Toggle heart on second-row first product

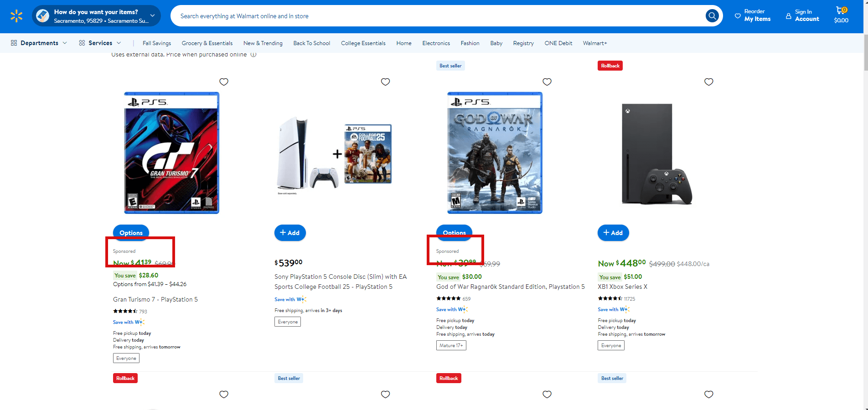click(224, 395)
